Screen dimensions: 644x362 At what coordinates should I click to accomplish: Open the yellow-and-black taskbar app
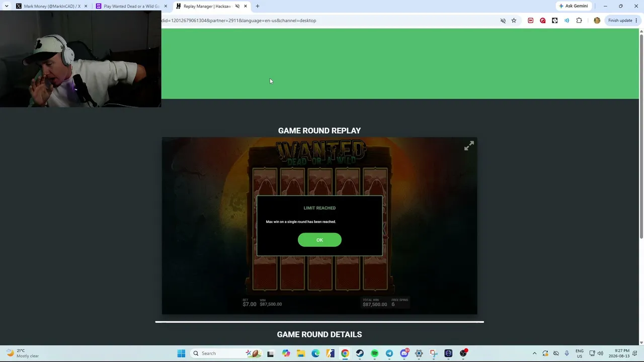click(x=330, y=353)
